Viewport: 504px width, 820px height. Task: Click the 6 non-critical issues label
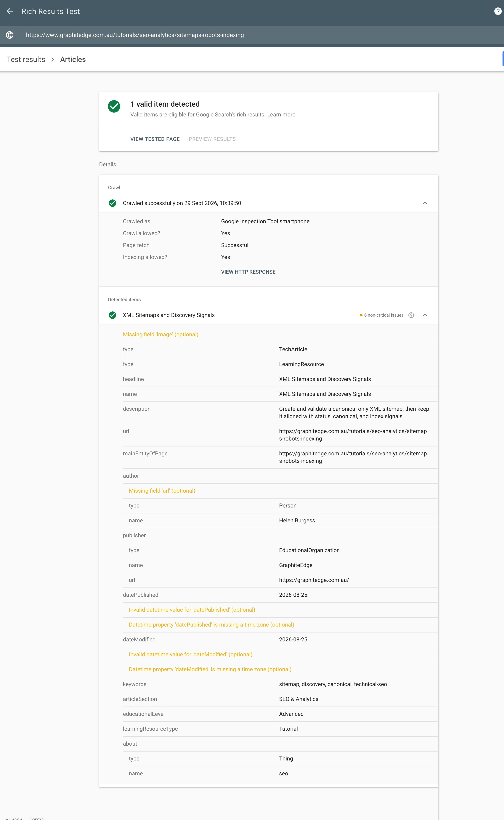[x=384, y=315]
